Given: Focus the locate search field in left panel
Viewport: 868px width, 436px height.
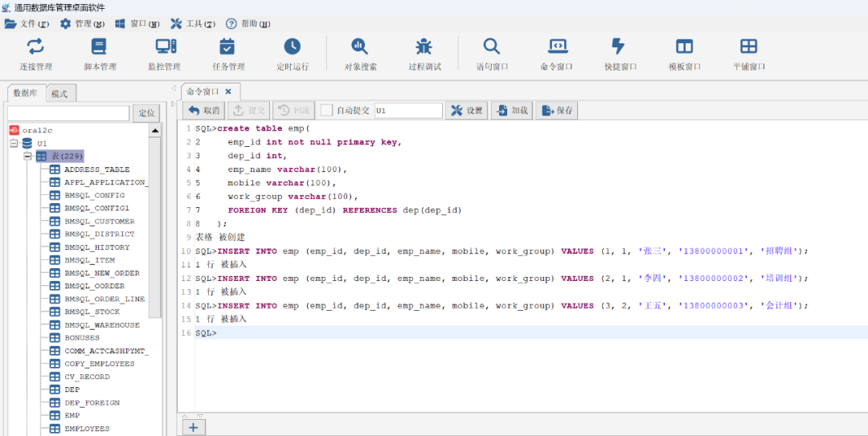Looking at the screenshot, I should click(68, 113).
